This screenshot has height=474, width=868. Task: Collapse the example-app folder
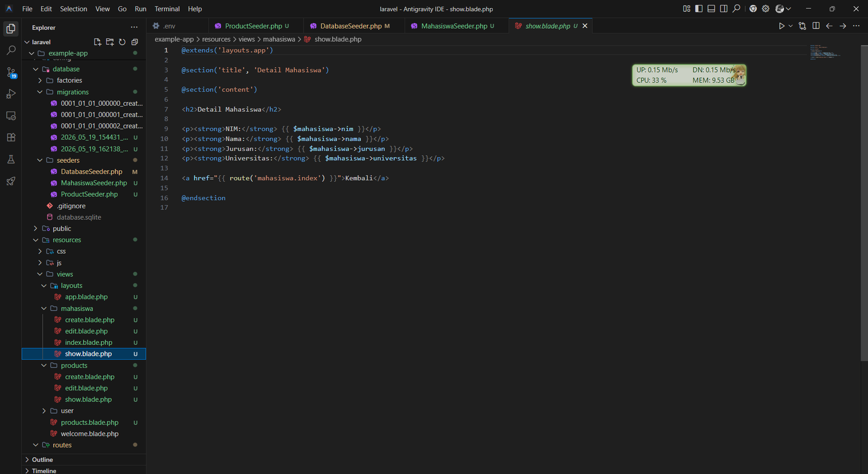point(31,53)
